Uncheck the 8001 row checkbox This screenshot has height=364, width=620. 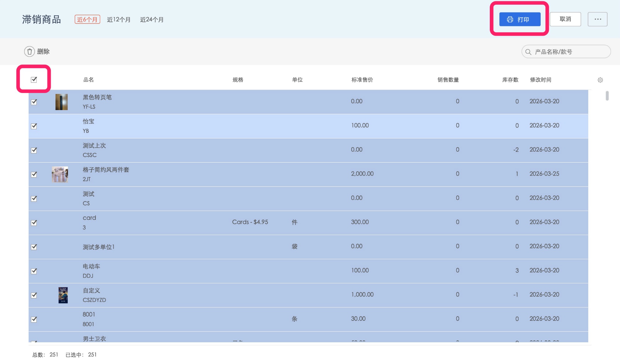point(34,319)
